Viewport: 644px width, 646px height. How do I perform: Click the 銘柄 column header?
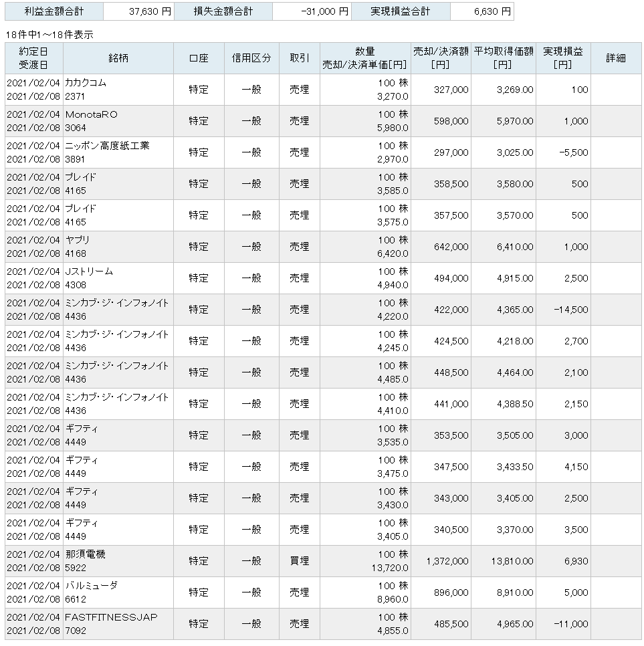coord(118,58)
